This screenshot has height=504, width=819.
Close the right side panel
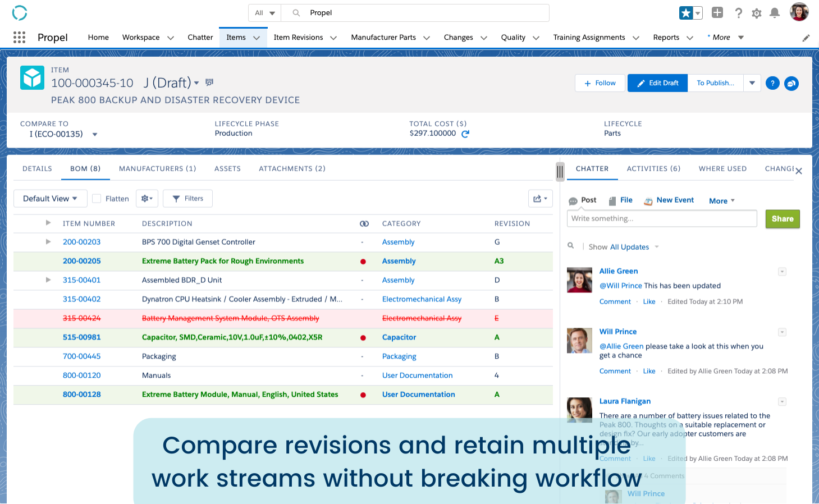(799, 171)
